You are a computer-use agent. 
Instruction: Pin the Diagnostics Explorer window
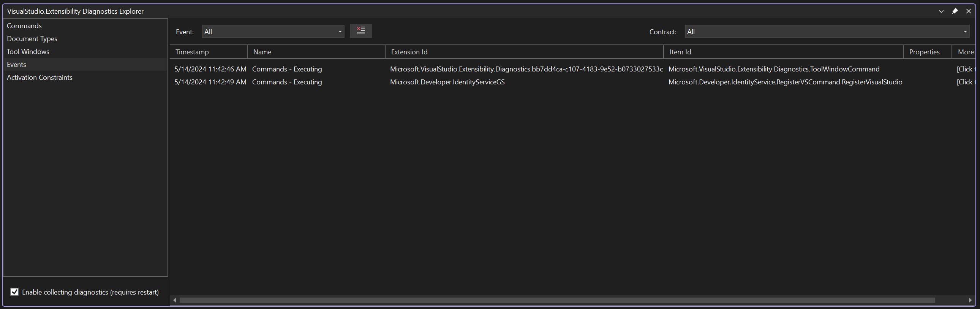coord(955,11)
